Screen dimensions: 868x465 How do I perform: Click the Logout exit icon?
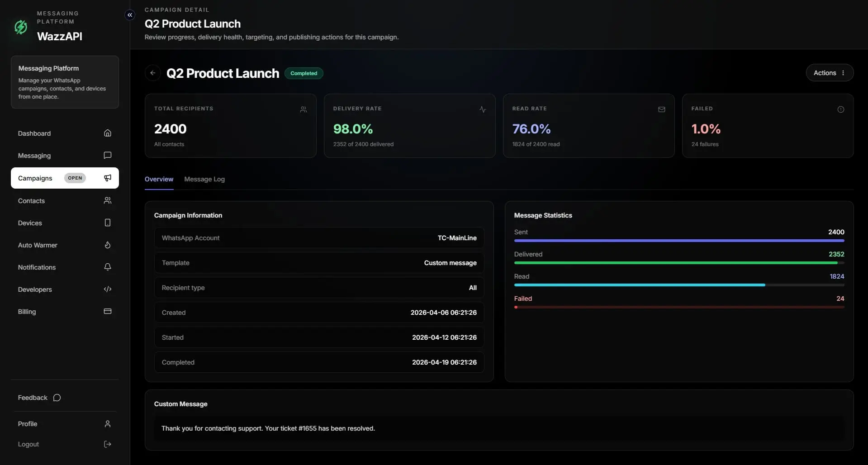[108, 444]
